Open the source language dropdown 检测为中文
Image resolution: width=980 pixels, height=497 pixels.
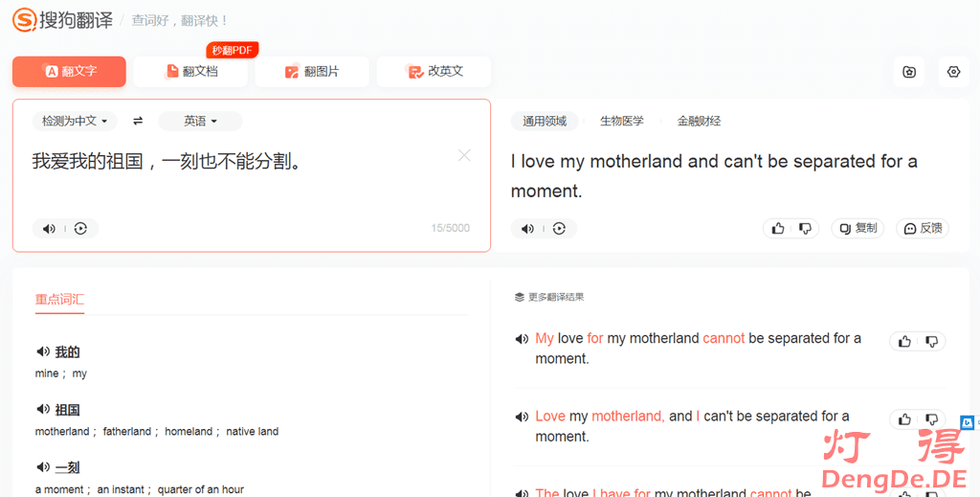click(74, 121)
